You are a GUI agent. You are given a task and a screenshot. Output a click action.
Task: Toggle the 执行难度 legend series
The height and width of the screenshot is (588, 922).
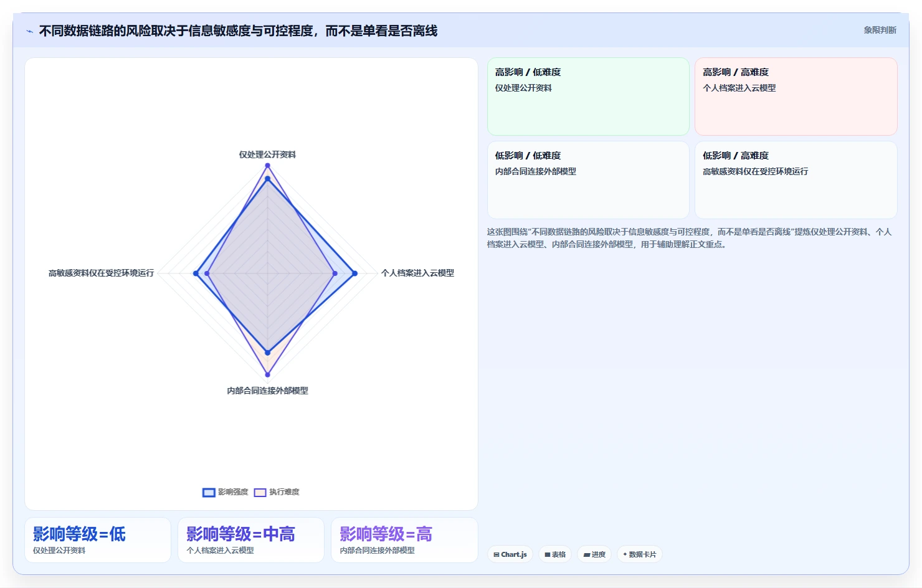tap(277, 492)
